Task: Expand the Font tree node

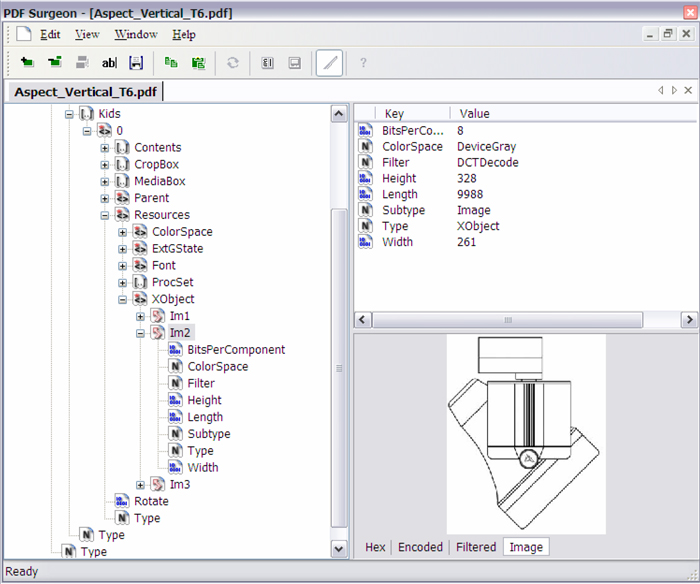Action: tap(122, 266)
